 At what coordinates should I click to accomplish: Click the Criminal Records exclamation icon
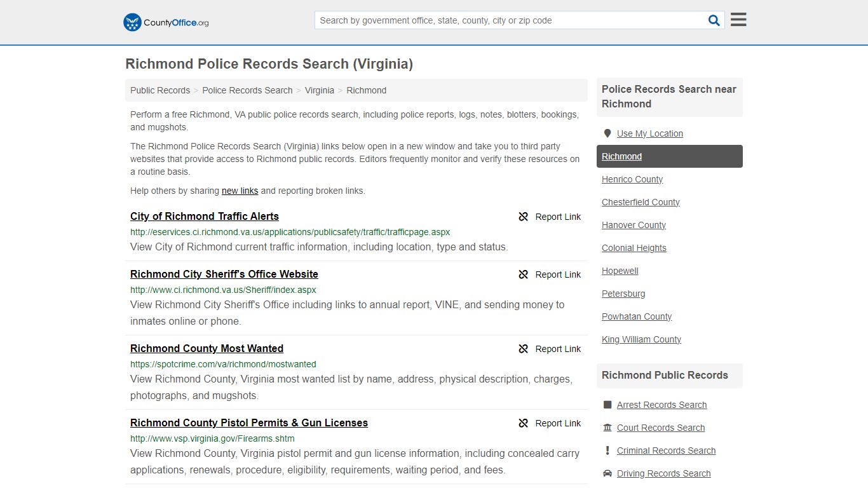(607, 451)
